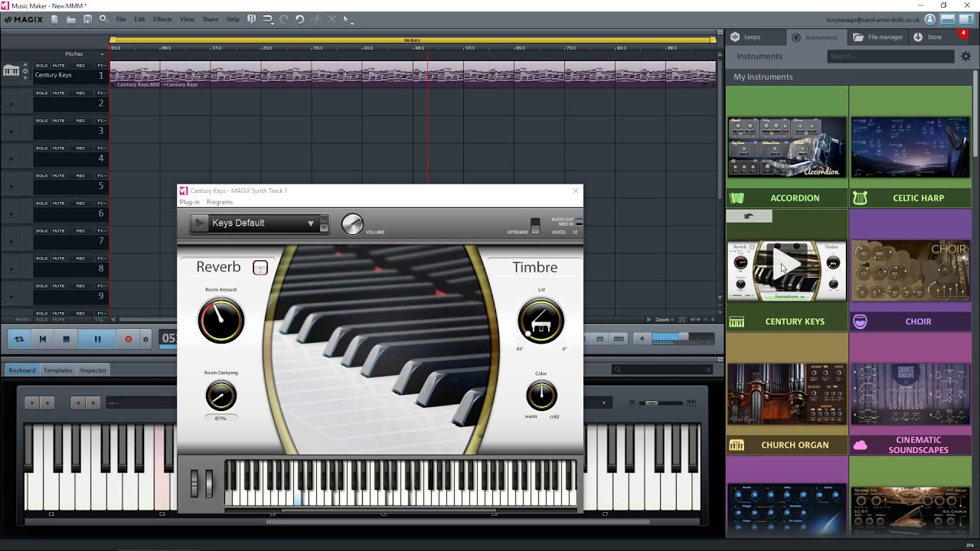The height and width of the screenshot is (551, 980).
Task: Solo track 2
Action: 41,93
